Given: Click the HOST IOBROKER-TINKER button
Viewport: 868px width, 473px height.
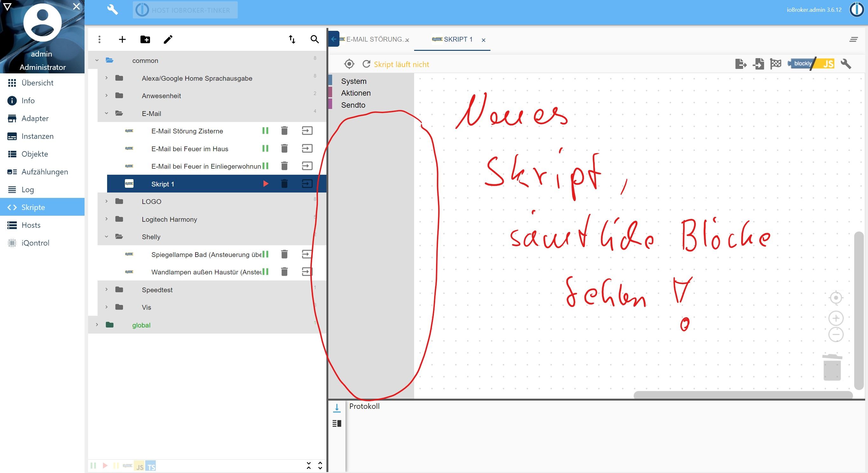Looking at the screenshot, I should (x=185, y=10).
